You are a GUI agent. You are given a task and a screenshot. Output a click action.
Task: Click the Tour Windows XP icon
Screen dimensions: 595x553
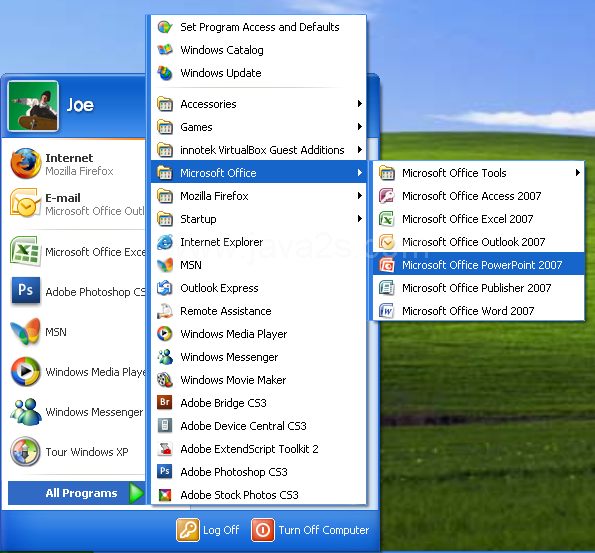click(x=25, y=451)
